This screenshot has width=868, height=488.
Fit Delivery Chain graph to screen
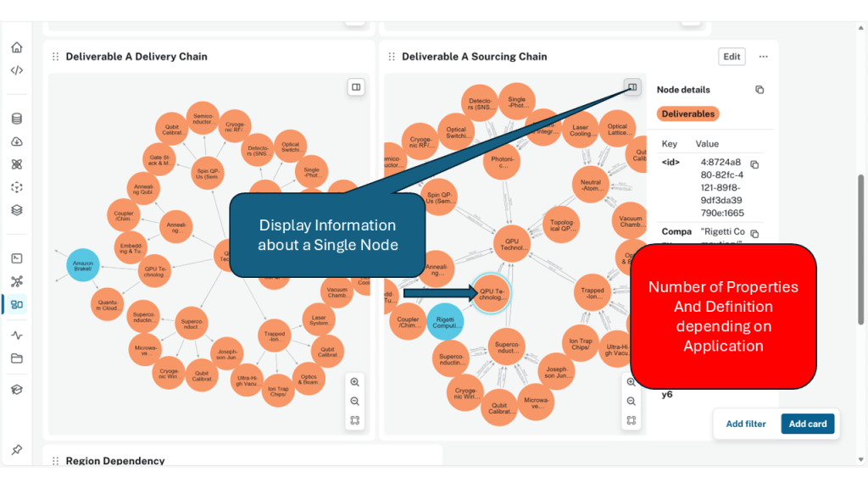click(x=355, y=420)
